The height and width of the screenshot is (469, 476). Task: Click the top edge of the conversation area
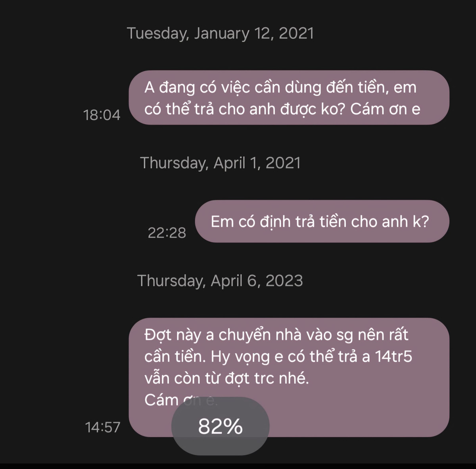pyautogui.click(x=238, y=4)
